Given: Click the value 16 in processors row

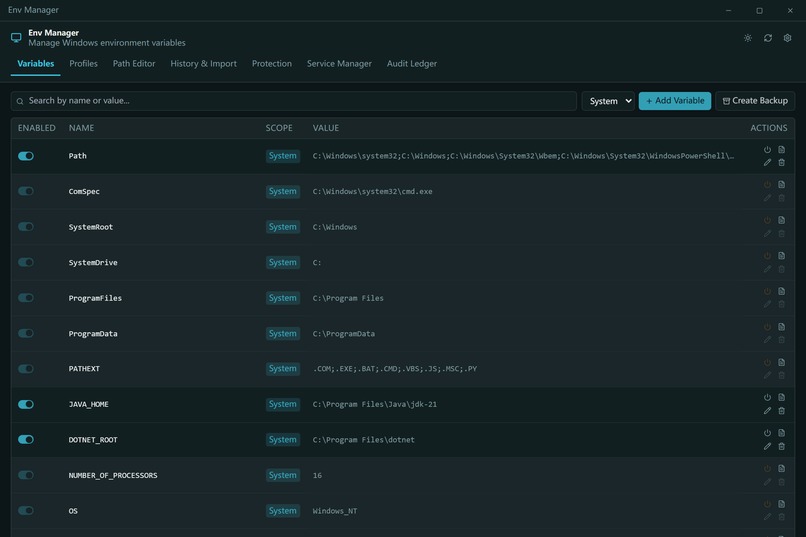Looking at the screenshot, I should [x=317, y=475].
